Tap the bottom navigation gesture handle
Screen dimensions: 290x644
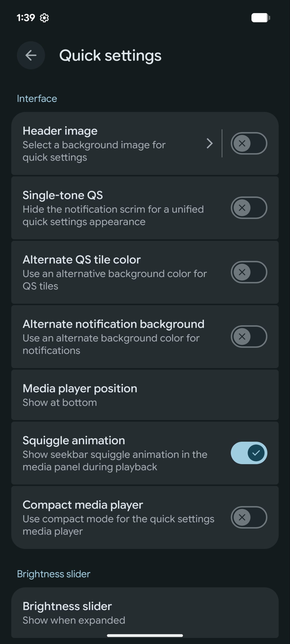pos(145,635)
